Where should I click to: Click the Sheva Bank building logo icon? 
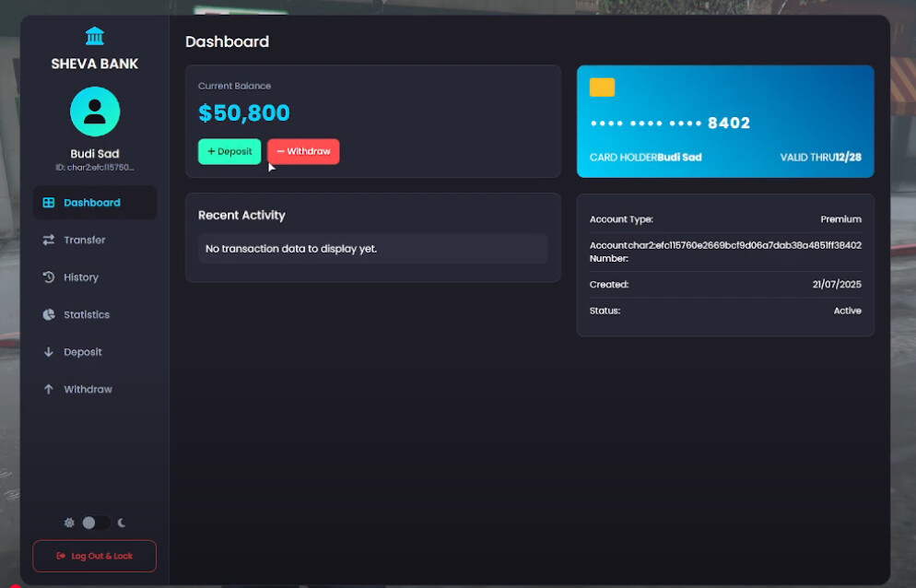(x=95, y=36)
